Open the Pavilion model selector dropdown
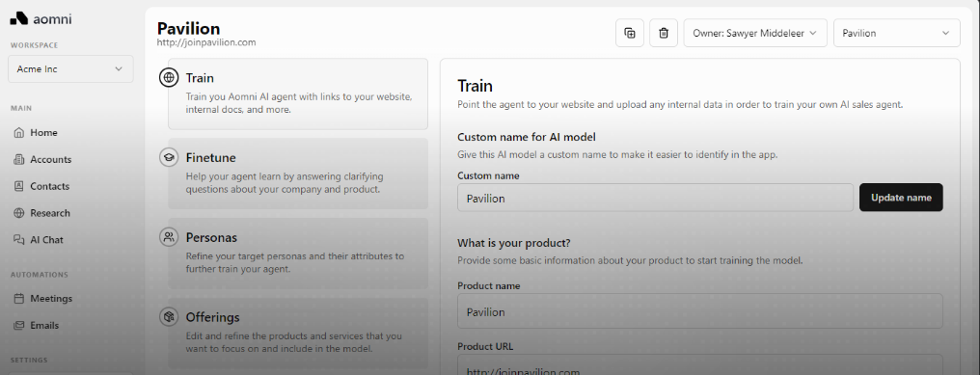Screen dimensions: 980x375 [897, 33]
